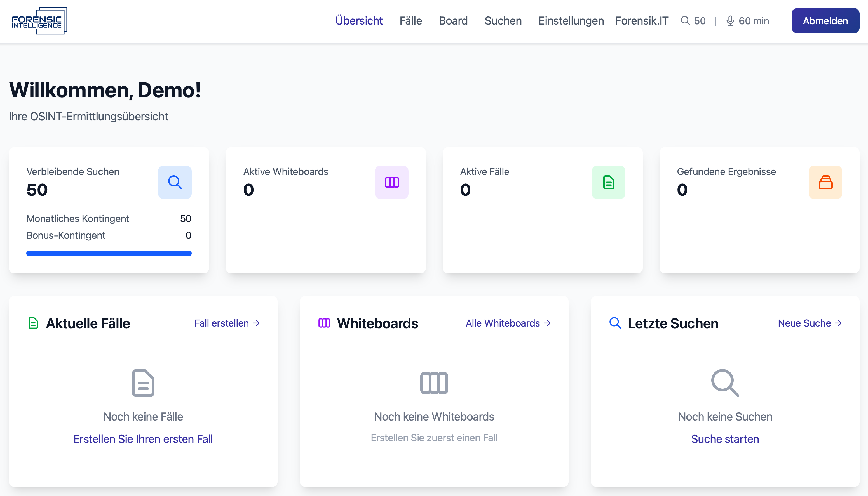Click Suche starten to begin a search
Image resolution: width=868 pixels, height=496 pixels.
(x=725, y=439)
